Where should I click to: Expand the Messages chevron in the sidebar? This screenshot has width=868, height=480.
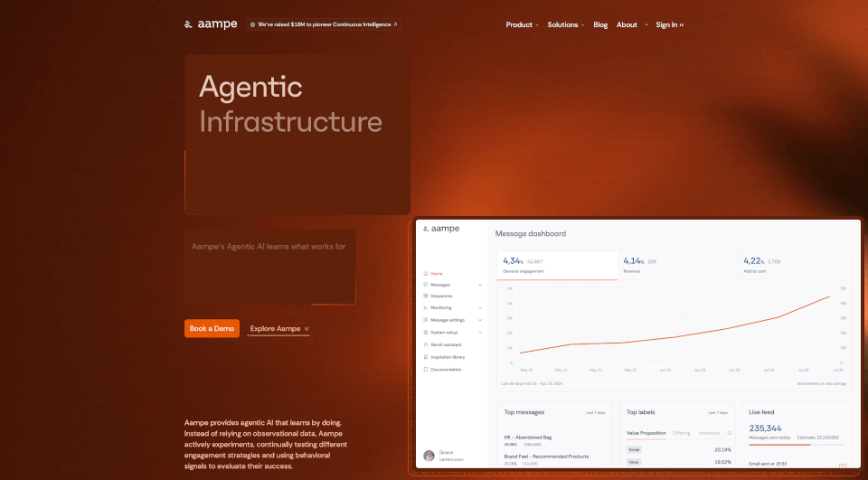[x=480, y=285]
